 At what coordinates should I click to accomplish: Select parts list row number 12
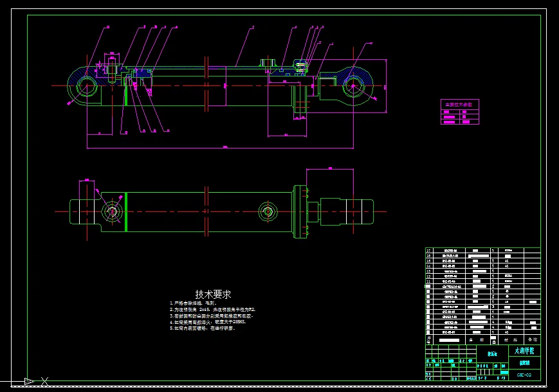482,276
